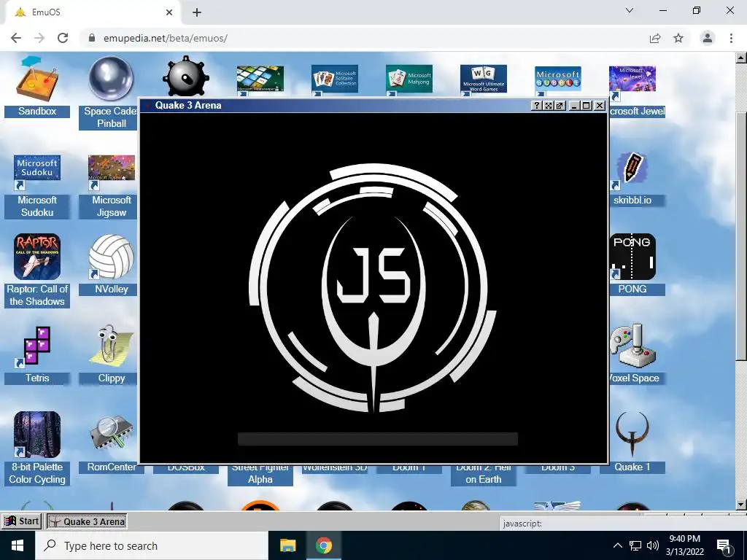Open NVolley volleyball icon
This screenshot has width=747, height=560.
(x=112, y=257)
